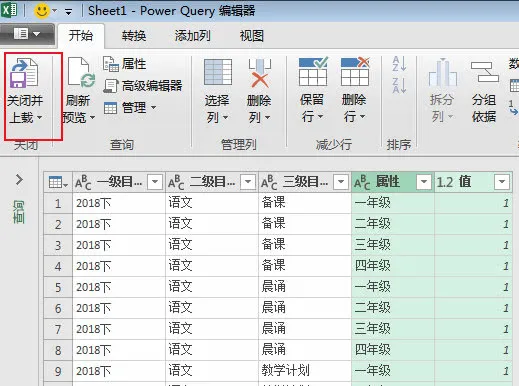
Task: Expand the 选择列 dropdown arrow
Action: point(225,117)
